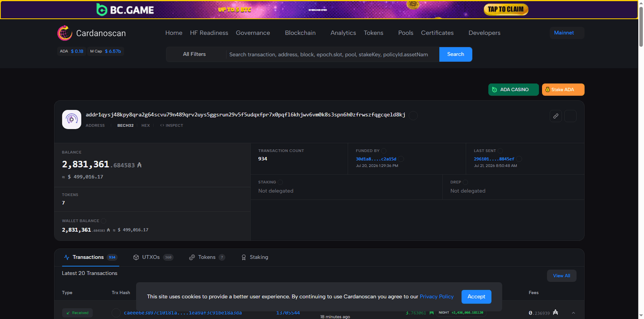Click the ADA CASINO button
The height and width of the screenshot is (319, 644).
[x=514, y=90]
